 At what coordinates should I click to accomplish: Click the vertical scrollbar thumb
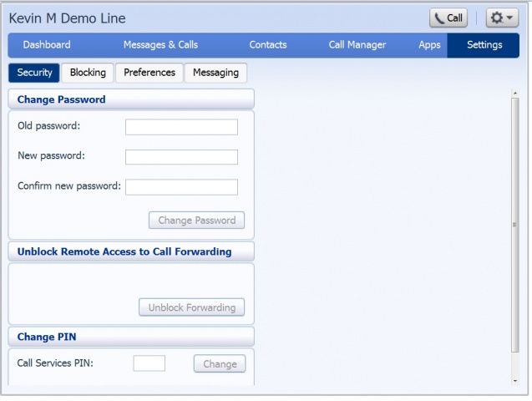click(515, 225)
